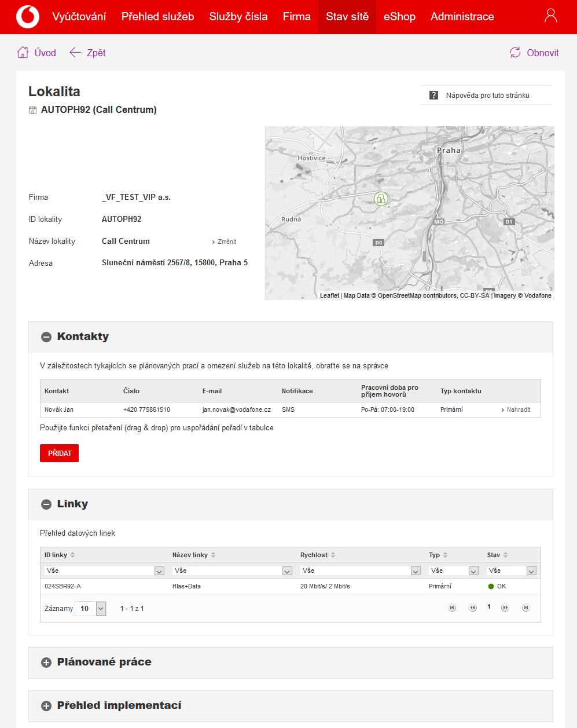Go to previous page of Linky table
The image size is (577, 728).
(472, 608)
